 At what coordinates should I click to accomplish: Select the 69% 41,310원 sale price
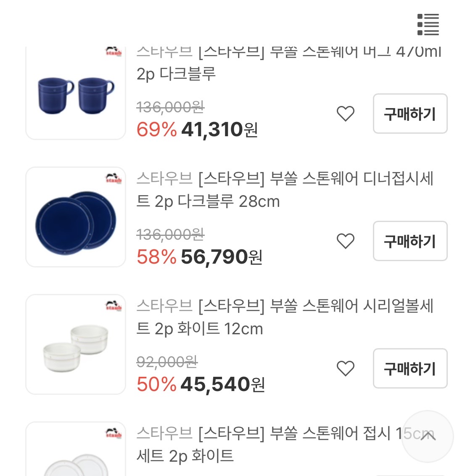[x=197, y=130]
